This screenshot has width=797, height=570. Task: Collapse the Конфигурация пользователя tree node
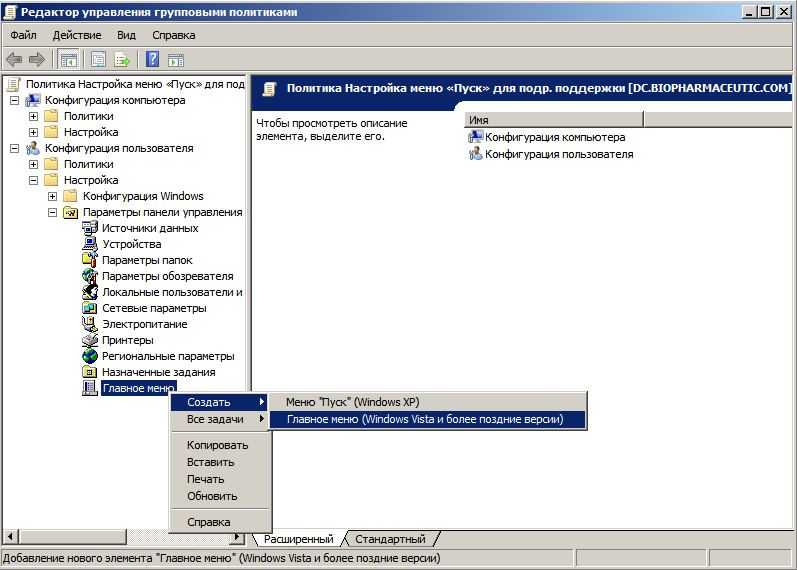pos(15,148)
